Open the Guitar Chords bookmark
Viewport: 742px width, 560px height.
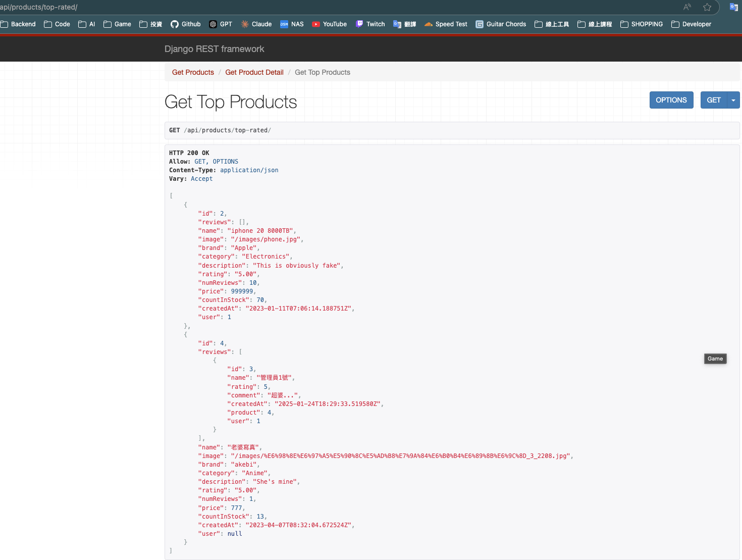coord(501,24)
